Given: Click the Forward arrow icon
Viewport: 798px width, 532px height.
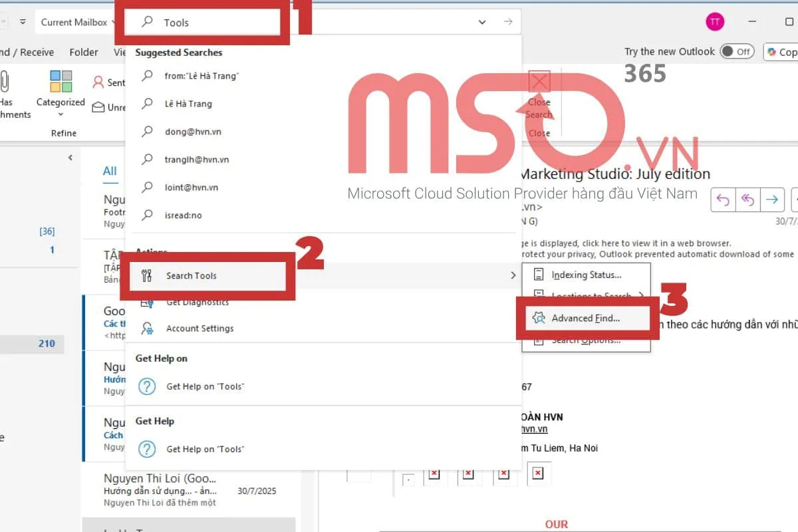Looking at the screenshot, I should 773,199.
